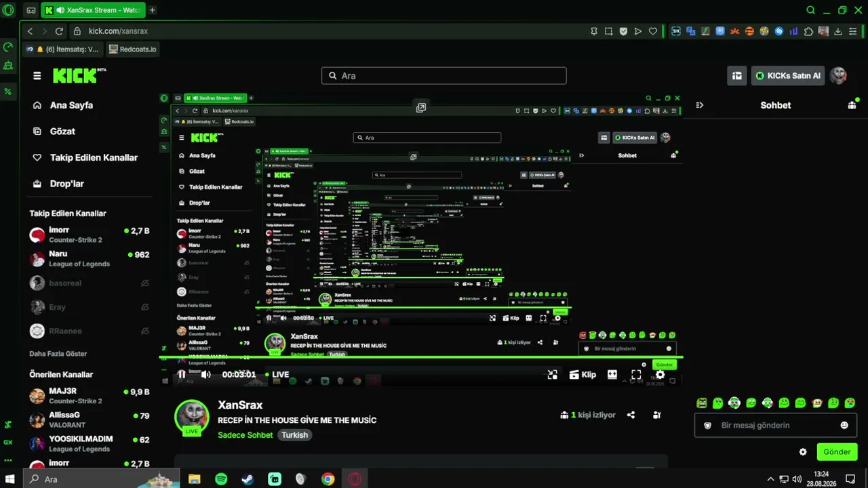The image size is (868, 488).
Task: Toggle theater mode in the player
Action: [x=612, y=374]
